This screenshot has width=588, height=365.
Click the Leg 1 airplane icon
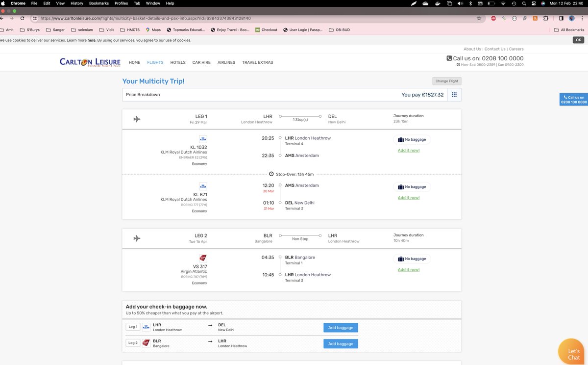[137, 119]
